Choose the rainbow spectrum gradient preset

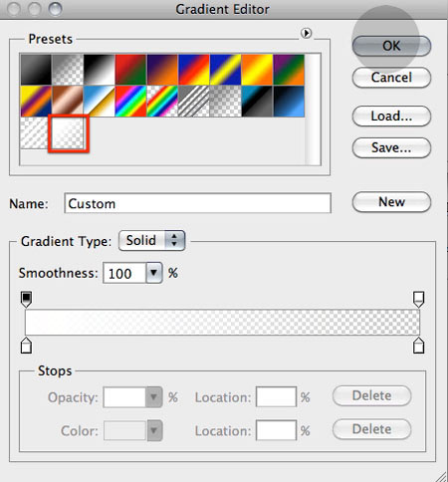[x=130, y=102]
